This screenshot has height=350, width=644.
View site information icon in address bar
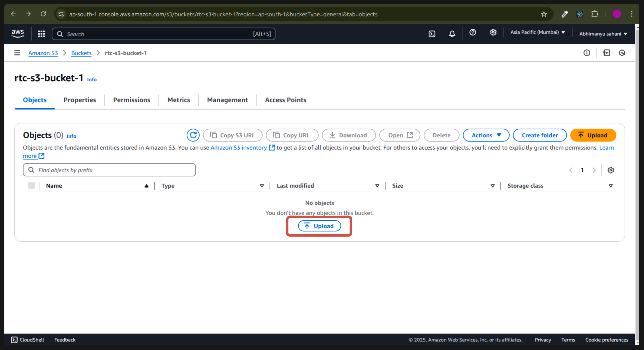pos(61,14)
